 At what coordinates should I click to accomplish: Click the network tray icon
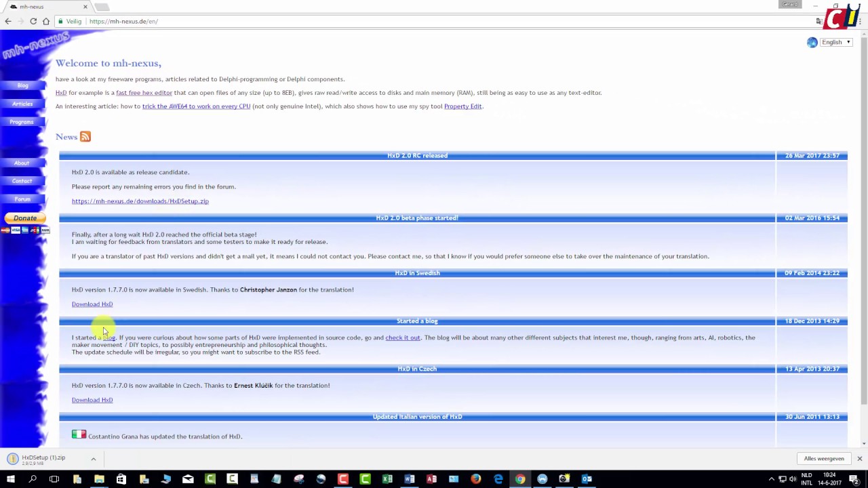coord(783,479)
